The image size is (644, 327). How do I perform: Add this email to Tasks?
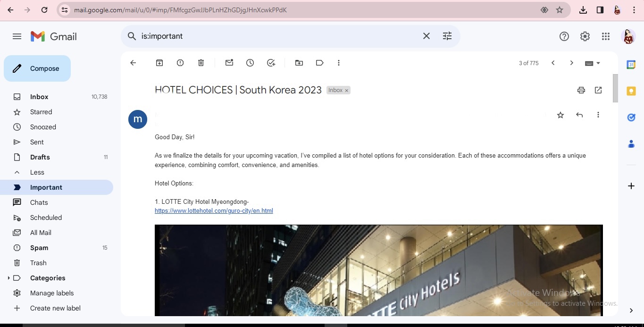(271, 63)
